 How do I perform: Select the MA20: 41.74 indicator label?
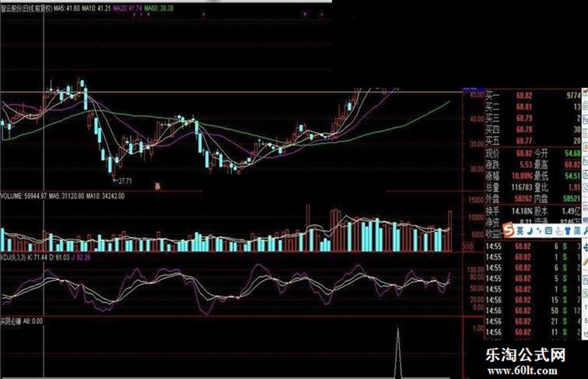[127, 8]
